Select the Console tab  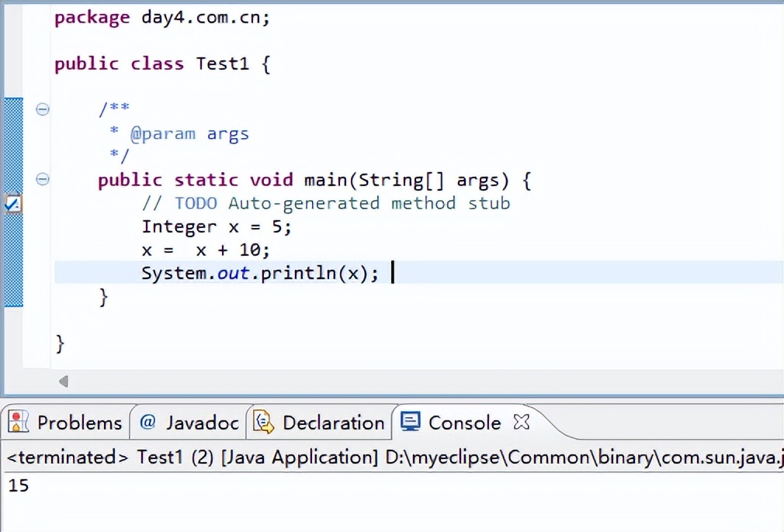pos(464,423)
